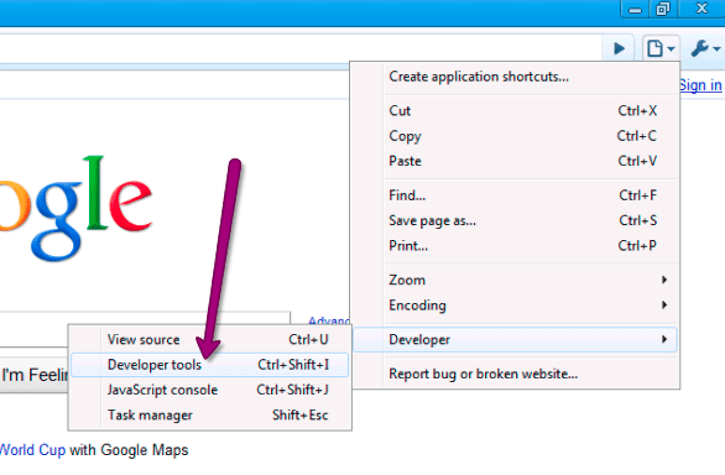The image size is (725, 475).
Task: Choose Print... from the menu
Action: click(x=408, y=245)
